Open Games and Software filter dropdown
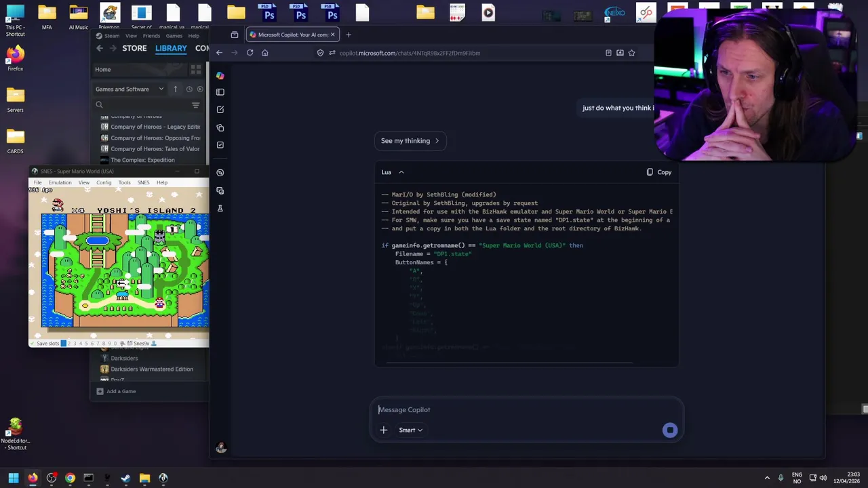868x488 pixels. [130, 89]
